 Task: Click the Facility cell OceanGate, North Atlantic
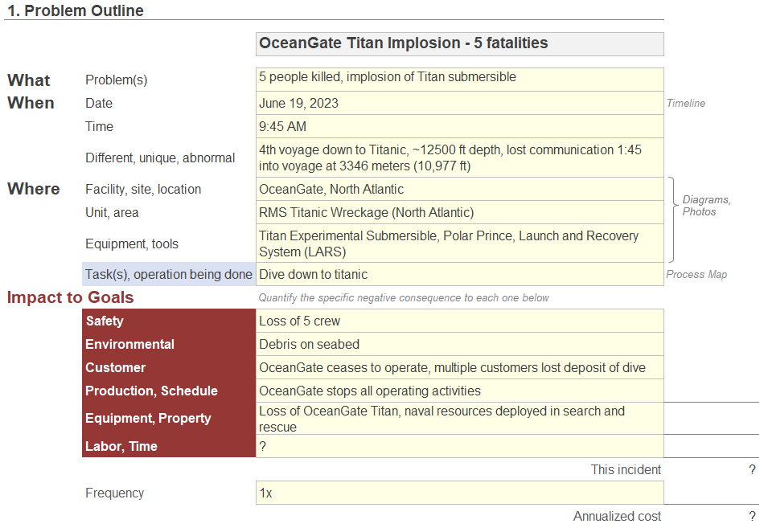(459, 189)
